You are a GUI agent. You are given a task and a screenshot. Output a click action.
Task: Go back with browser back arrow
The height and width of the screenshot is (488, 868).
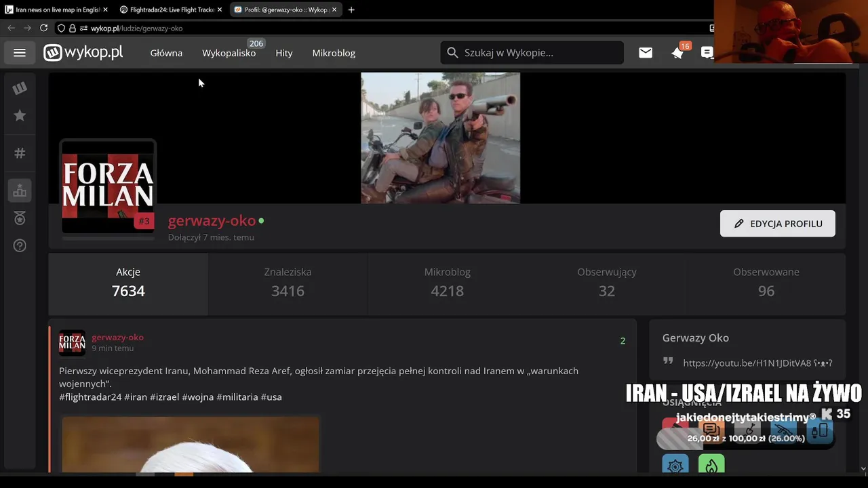pos(11,28)
